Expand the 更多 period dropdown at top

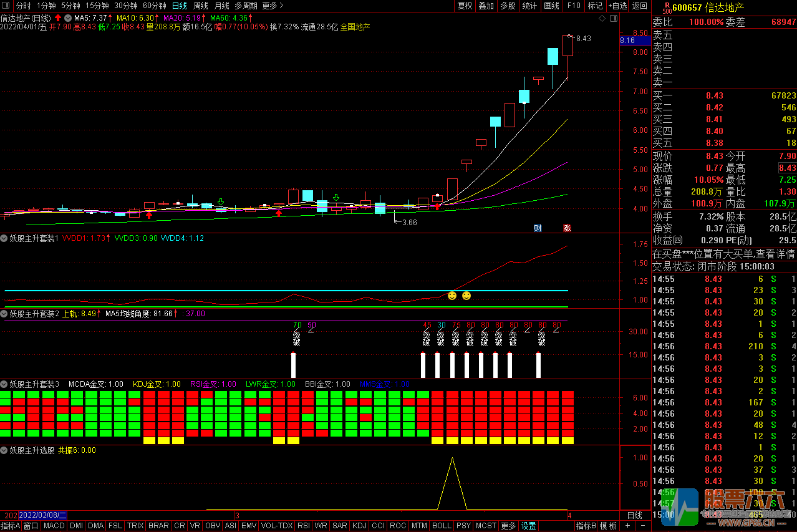(273, 6)
